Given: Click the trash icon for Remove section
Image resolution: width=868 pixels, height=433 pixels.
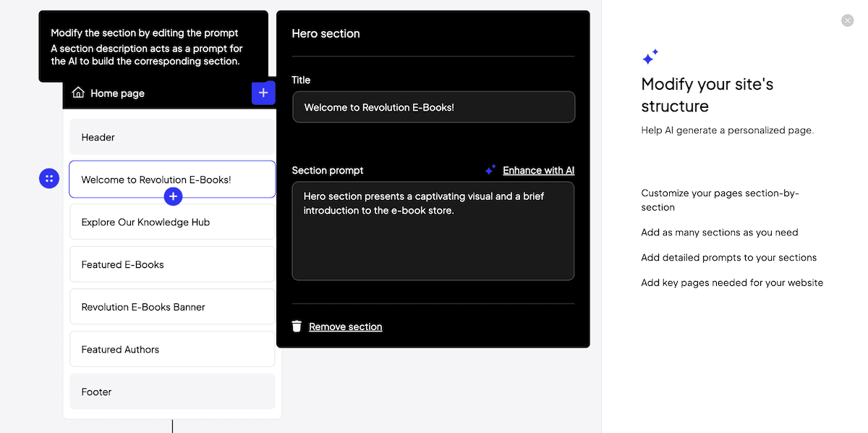Looking at the screenshot, I should click(x=297, y=327).
